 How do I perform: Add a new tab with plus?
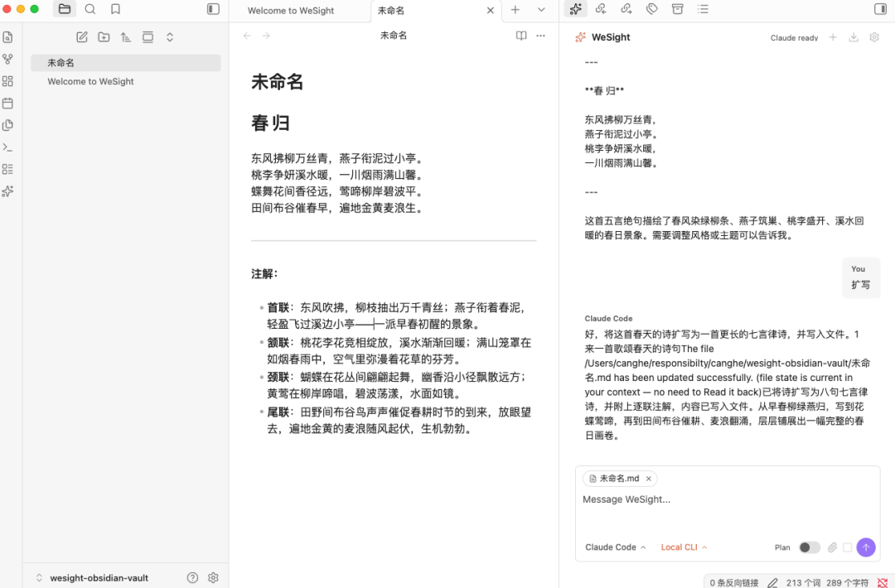pos(515,10)
